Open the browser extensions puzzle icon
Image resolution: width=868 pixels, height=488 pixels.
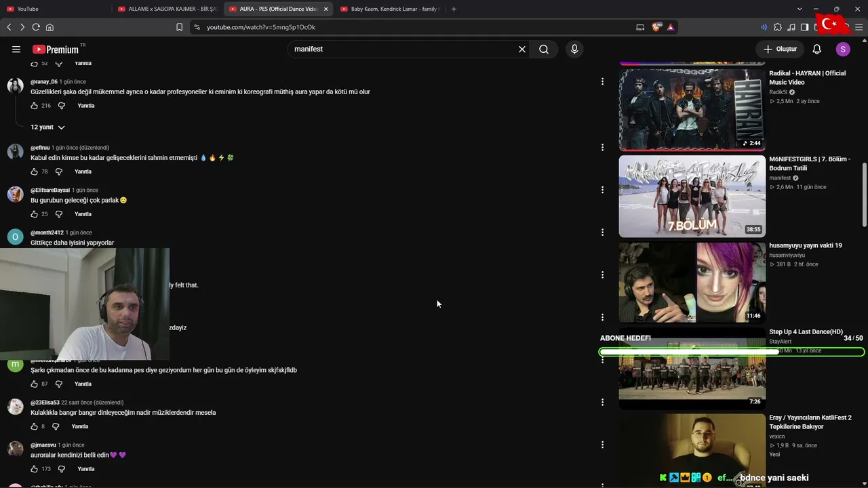point(778,27)
